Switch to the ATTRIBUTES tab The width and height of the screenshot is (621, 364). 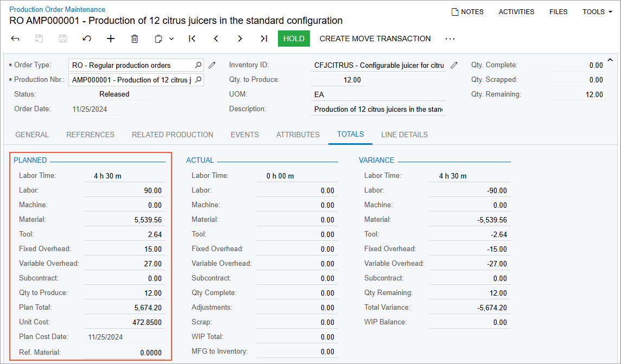[x=298, y=135]
